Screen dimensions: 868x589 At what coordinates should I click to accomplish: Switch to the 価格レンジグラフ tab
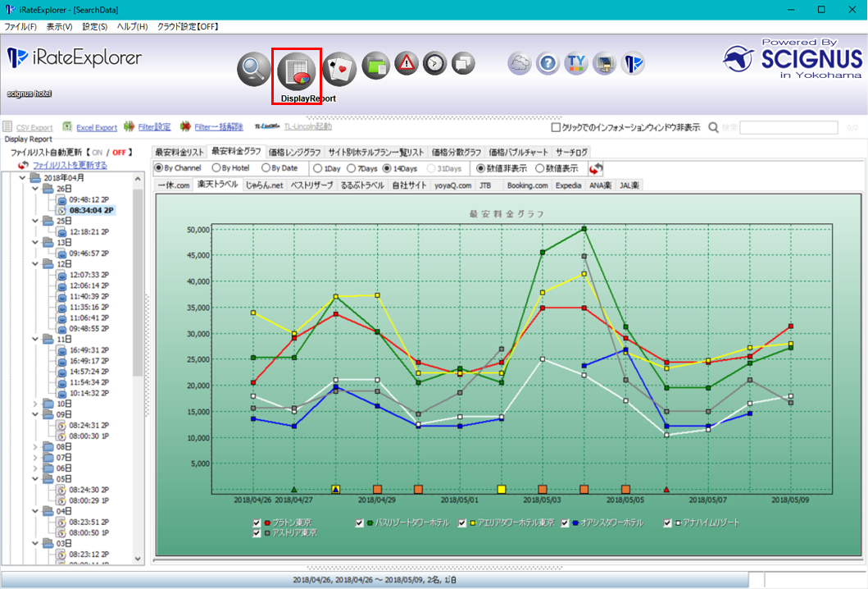click(295, 152)
